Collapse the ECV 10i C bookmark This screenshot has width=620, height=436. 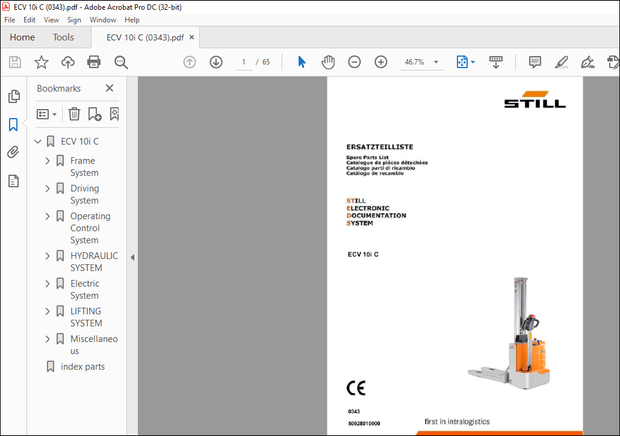coord(38,141)
